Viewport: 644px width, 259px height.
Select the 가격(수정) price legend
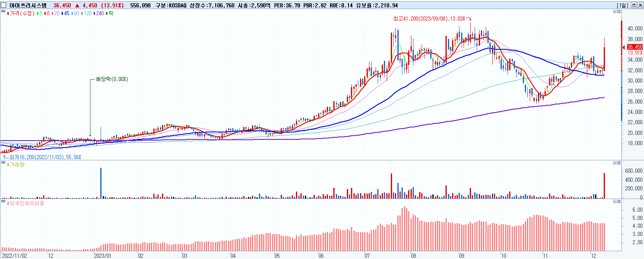pyautogui.click(x=21, y=14)
